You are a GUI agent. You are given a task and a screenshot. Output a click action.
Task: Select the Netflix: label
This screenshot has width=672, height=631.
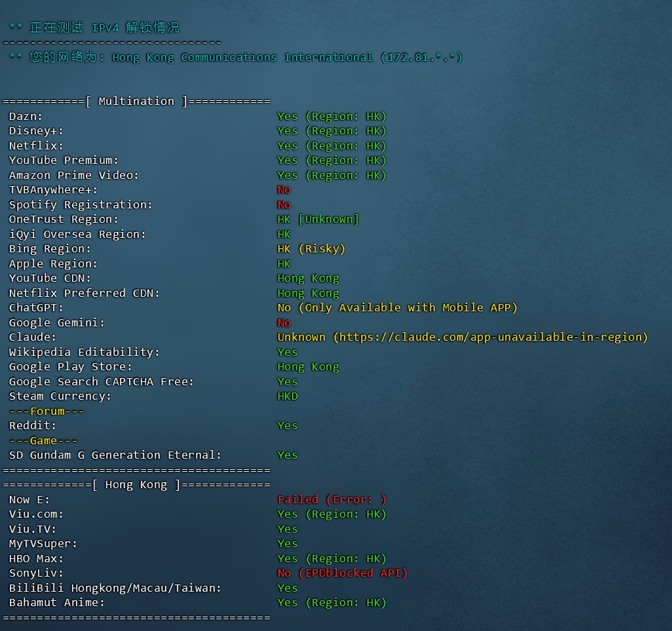(x=37, y=146)
